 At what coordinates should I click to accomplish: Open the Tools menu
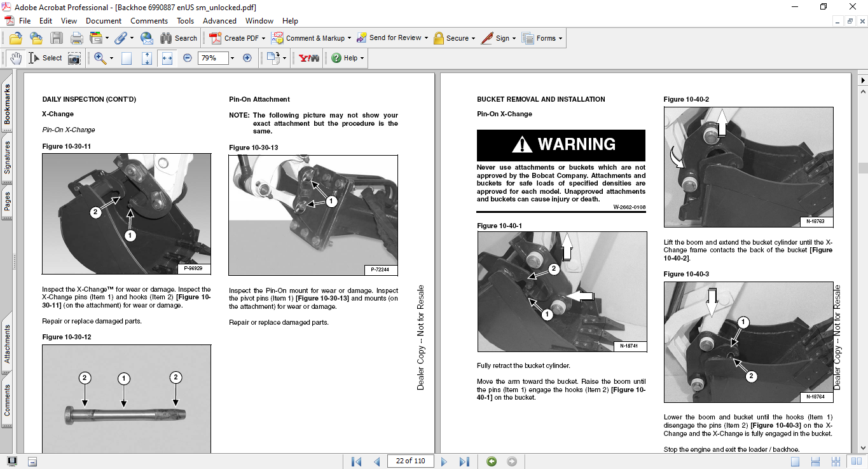[186, 21]
